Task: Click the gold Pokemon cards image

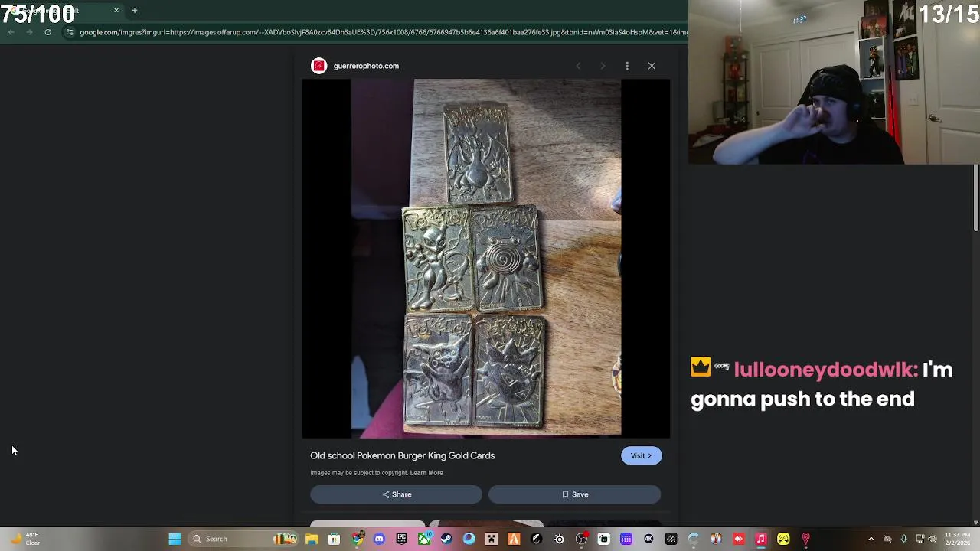Action: tap(486, 259)
